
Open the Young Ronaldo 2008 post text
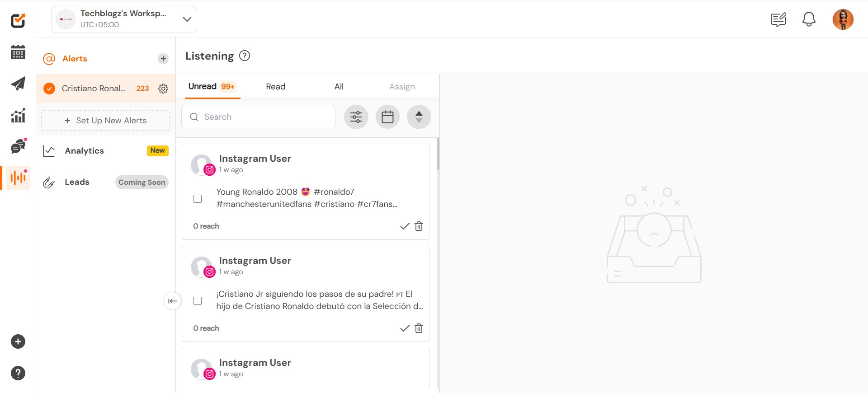click(307, 198)
